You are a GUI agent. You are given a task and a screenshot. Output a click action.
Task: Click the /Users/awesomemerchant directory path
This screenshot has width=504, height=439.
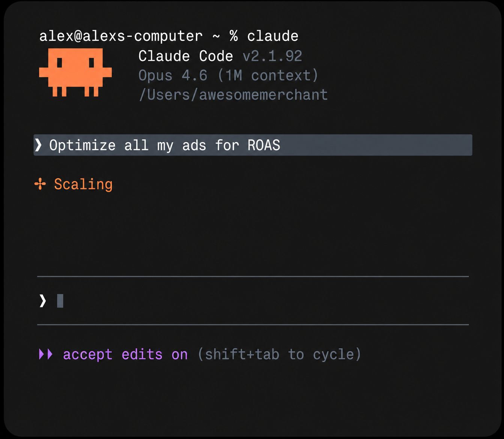(x=233, y=95)
